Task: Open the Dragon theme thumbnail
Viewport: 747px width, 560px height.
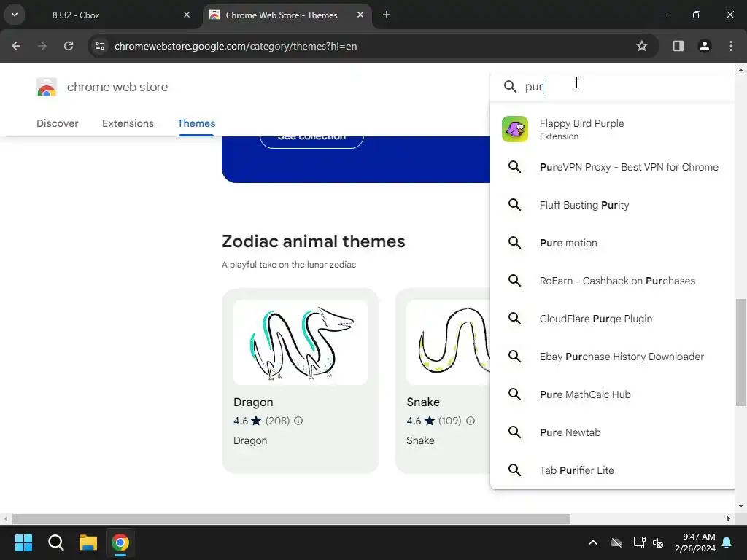Action: tap(301, 343)
